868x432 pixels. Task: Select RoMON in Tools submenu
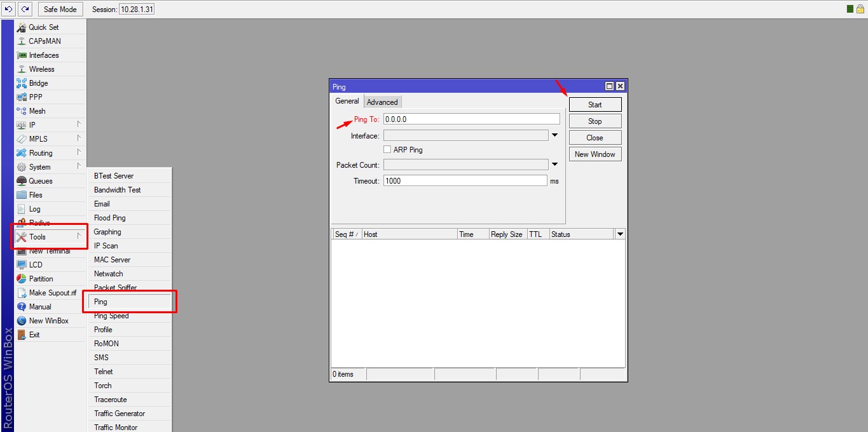point(130,344)
